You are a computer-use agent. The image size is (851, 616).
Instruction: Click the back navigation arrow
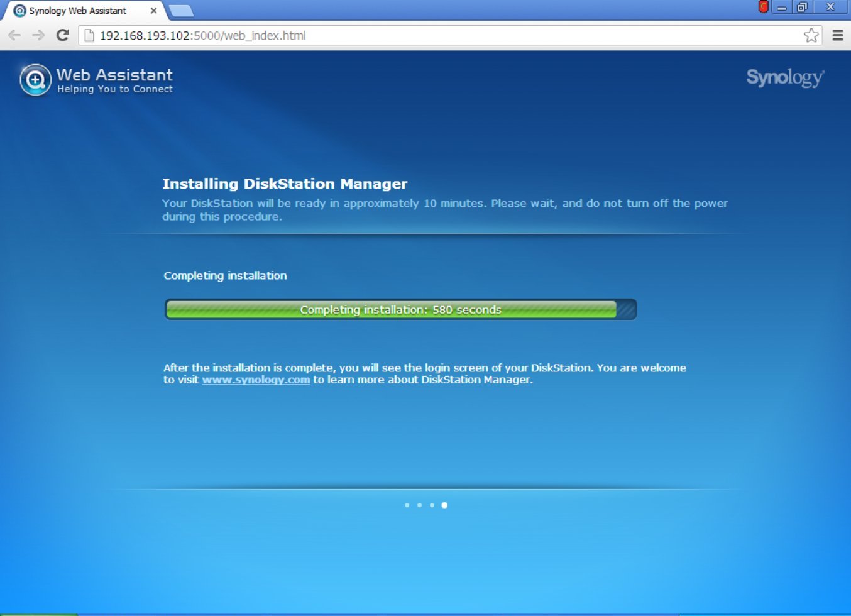coord(14,35)
